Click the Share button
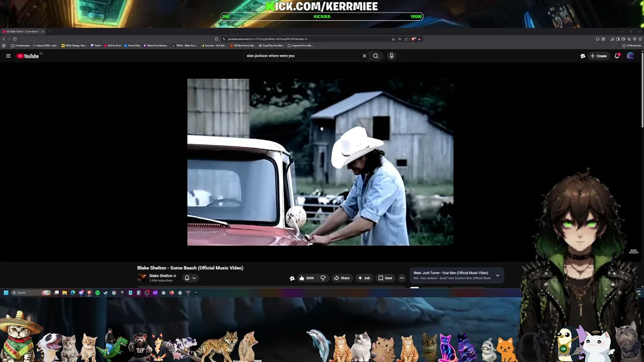Screen dimensions: 644x362 pyautogui.click(x=342, y=278)
